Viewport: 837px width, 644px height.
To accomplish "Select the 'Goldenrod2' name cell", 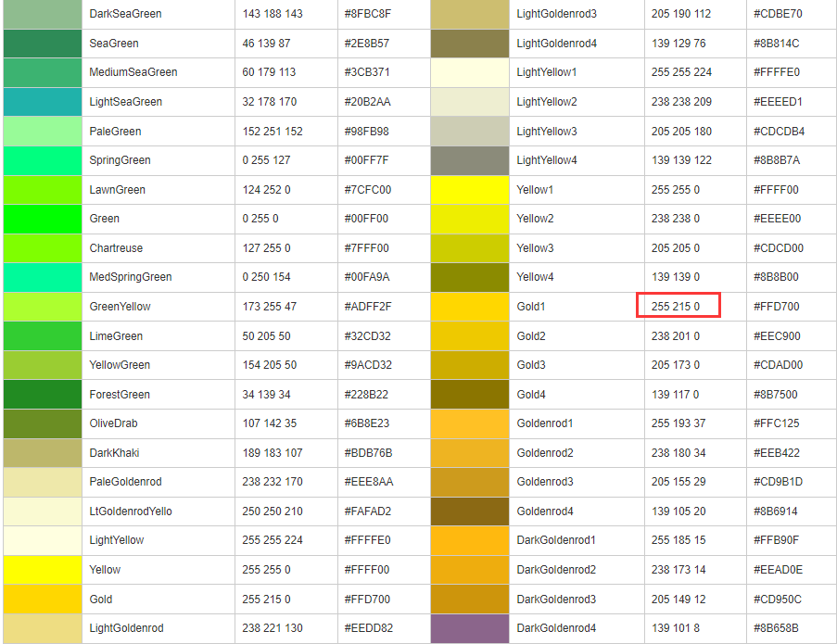I will [x=577, y=453].
